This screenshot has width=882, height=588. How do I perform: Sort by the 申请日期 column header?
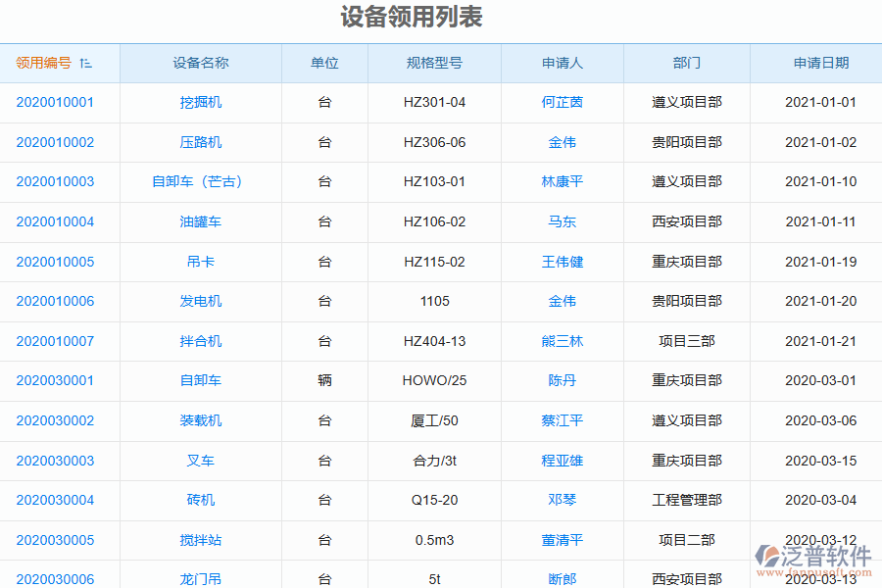[x=815, y=62]
